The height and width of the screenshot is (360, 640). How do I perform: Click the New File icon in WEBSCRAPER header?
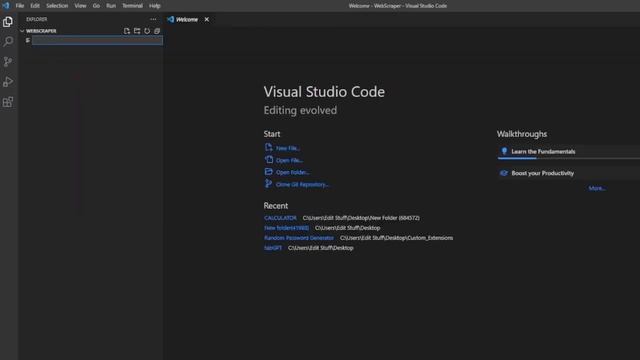click(x=127, y=31)
